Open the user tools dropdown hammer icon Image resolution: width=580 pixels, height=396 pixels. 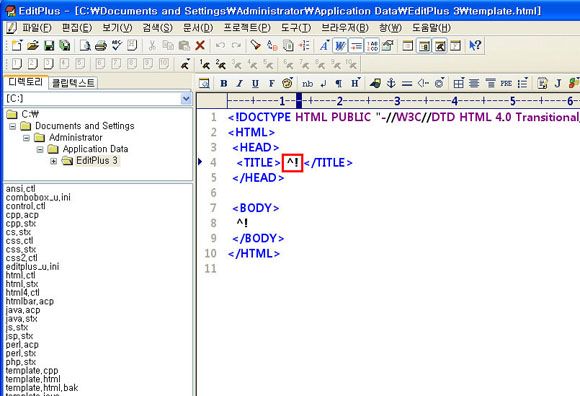pos(185,65)
